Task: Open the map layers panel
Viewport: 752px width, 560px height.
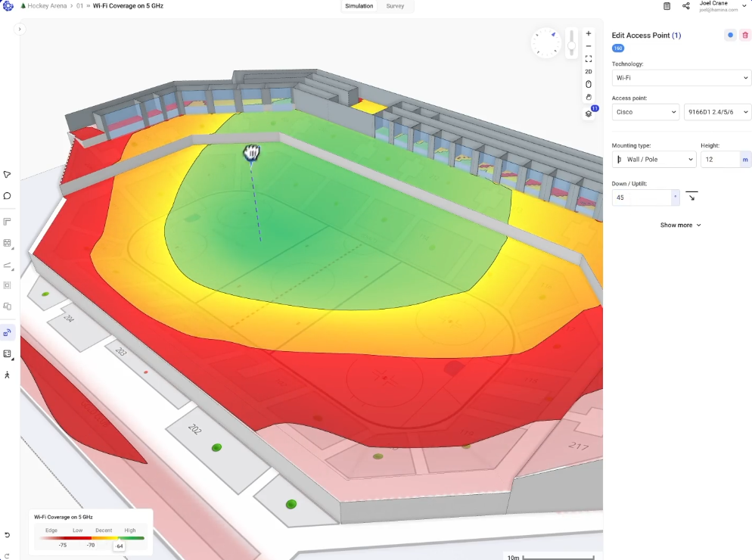Action: coord(589,114)
